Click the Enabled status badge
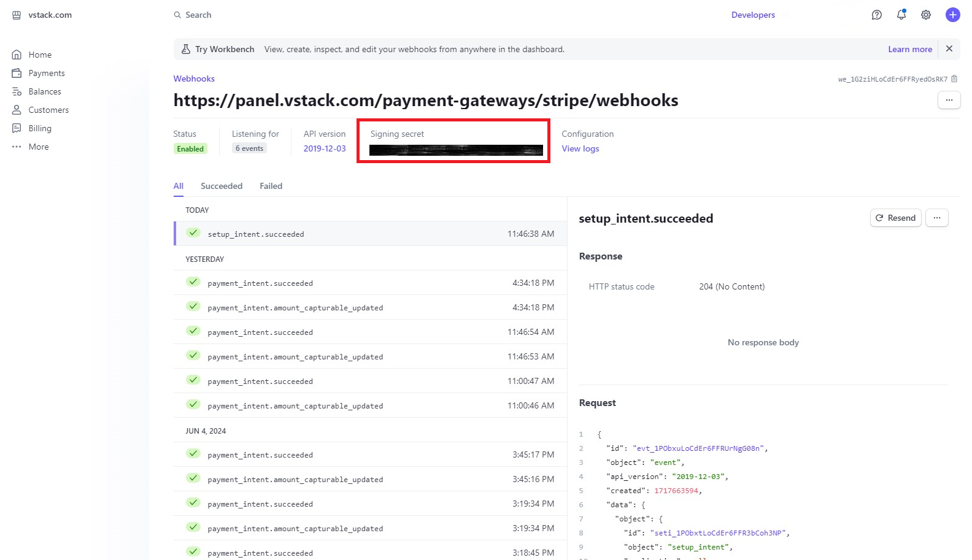The width and height of the screenshot is (972, 560). click(190, 148)
